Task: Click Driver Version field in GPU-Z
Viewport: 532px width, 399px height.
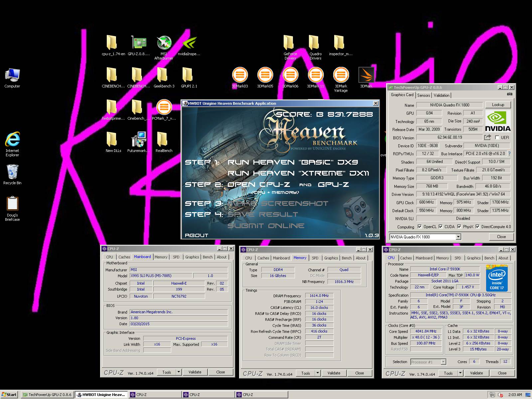Action: [x=463, y=194]
